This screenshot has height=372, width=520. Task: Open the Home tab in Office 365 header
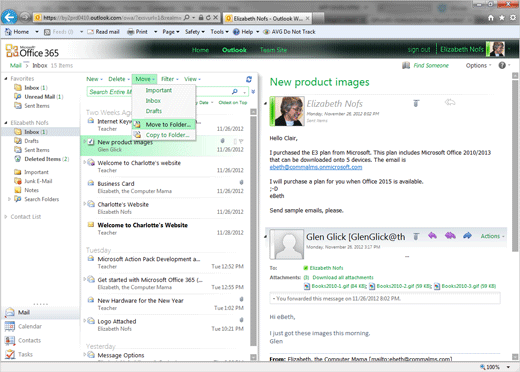click(200, 50)
